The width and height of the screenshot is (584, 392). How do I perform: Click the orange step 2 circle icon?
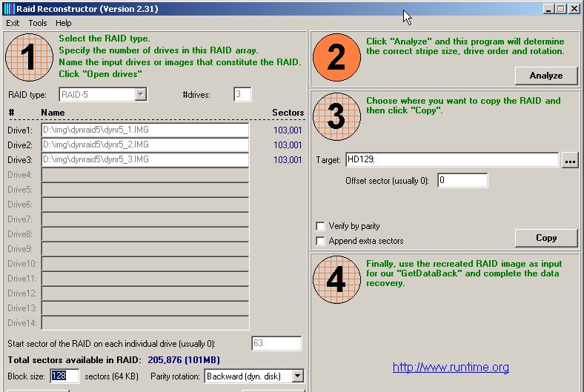(x=336, y=58)
